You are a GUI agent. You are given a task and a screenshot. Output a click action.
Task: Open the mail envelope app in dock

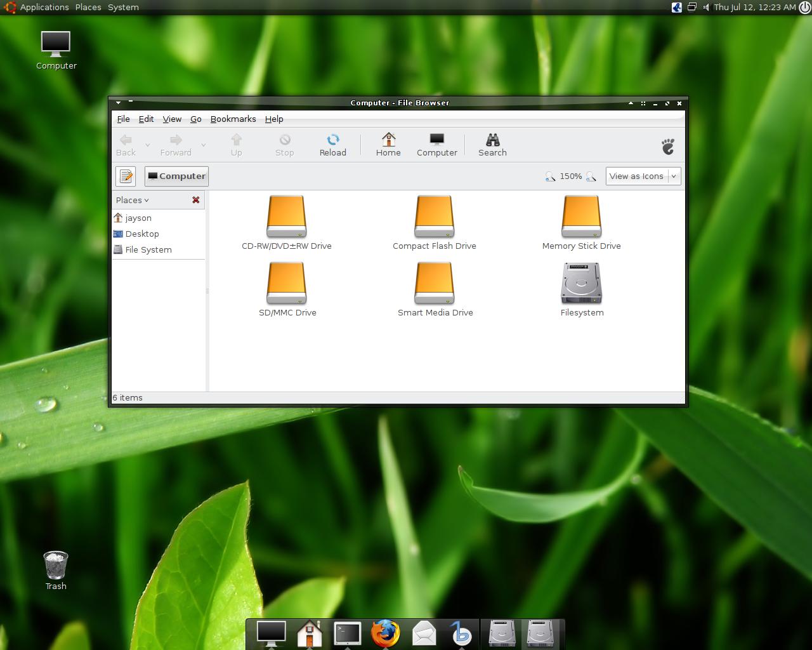(424, 633)
